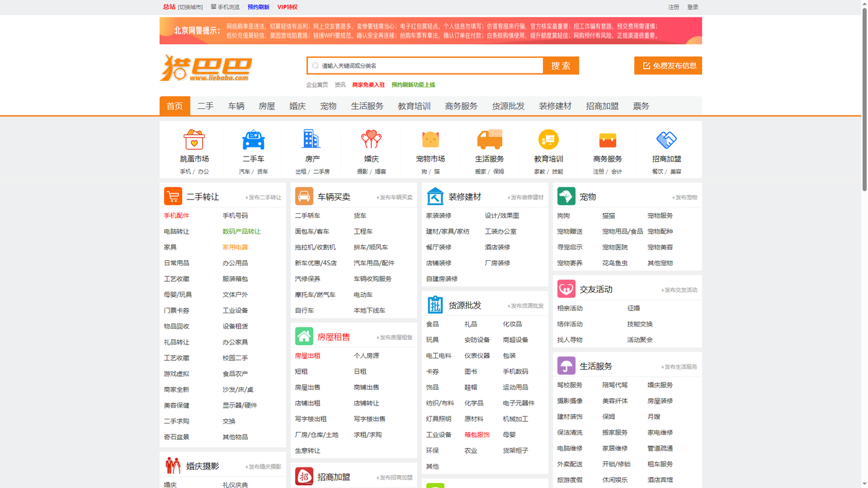Click +发布二手转让 link
The width and height of the screenshot is (868, 488).
click(263, 198)
